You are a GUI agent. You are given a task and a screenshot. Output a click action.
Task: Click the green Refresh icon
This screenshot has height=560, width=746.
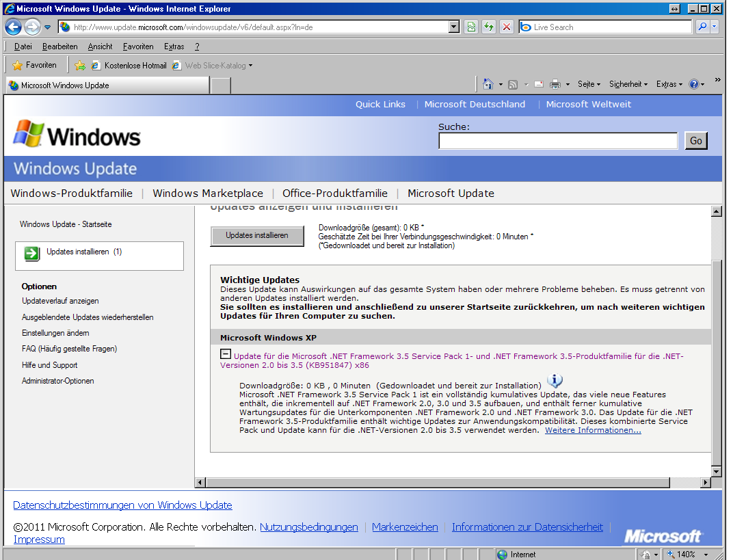[x=489, y=27]
